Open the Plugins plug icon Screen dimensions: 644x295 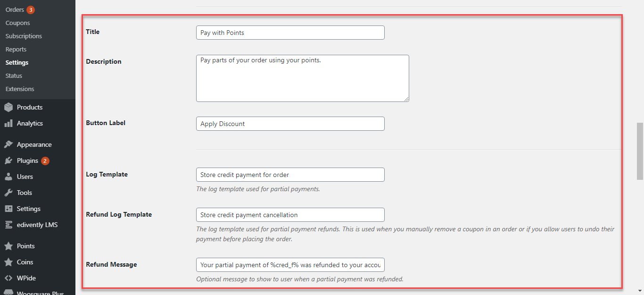point(8,160)
